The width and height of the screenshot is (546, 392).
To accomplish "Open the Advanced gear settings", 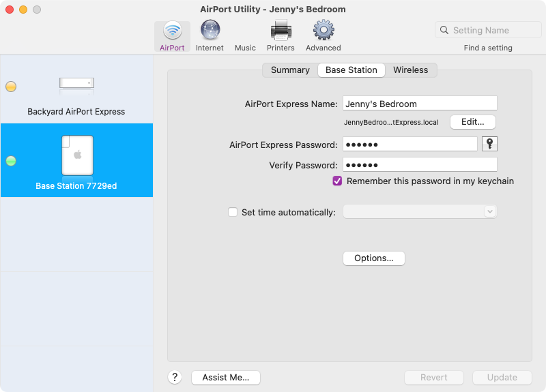I will [x=323, y=36].
